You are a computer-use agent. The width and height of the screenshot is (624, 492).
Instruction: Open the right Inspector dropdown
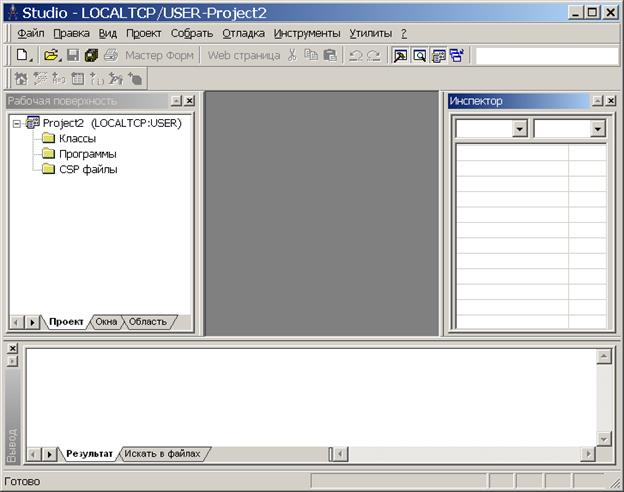pyautogui.click(x=597, y=129)
